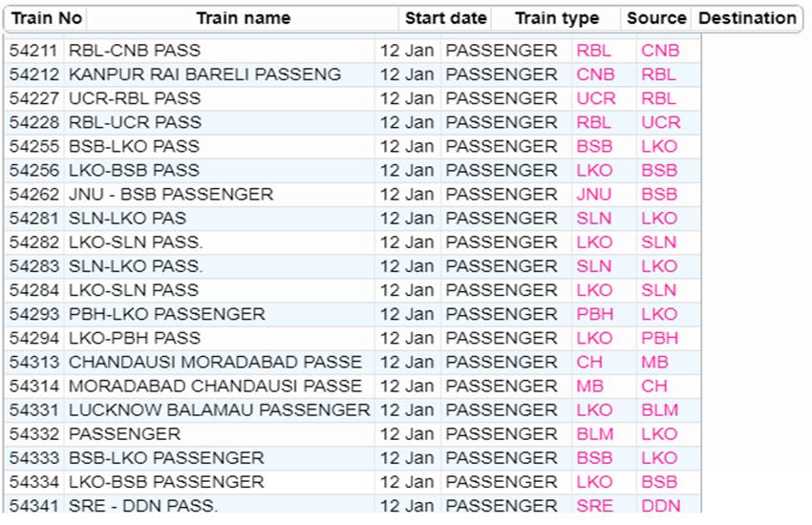The height and width of the screenshot is (525, 812).
Task: Click JNU station link for train 54262
Action: (594, 195)
